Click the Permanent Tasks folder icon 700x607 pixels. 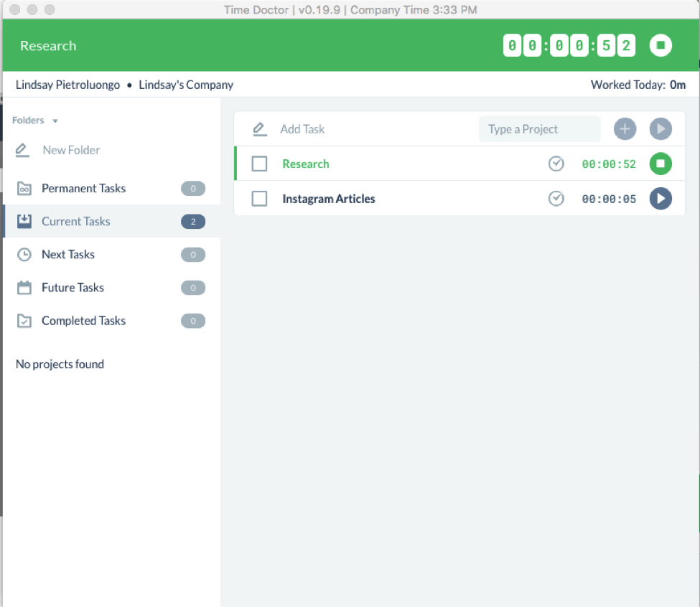click(24, 189)
